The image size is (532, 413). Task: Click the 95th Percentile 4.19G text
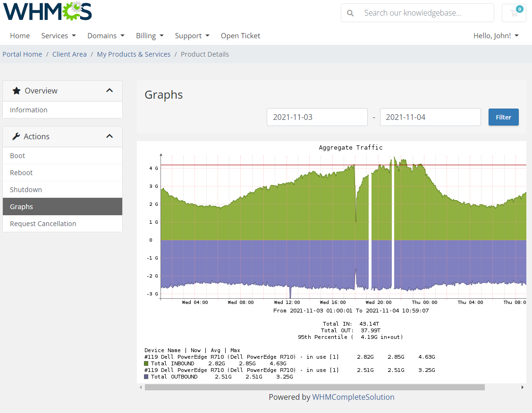(350, 337)
